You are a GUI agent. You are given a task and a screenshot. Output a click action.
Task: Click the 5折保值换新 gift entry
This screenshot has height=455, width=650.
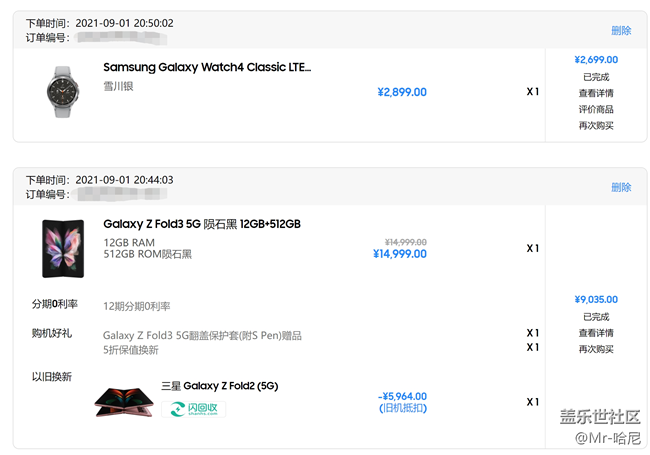[131, 349]
